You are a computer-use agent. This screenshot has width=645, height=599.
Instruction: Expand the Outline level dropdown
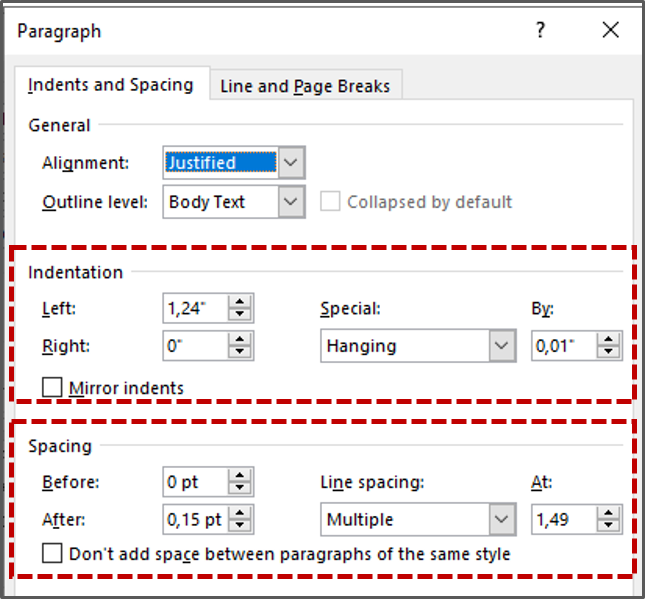(290, 202)
